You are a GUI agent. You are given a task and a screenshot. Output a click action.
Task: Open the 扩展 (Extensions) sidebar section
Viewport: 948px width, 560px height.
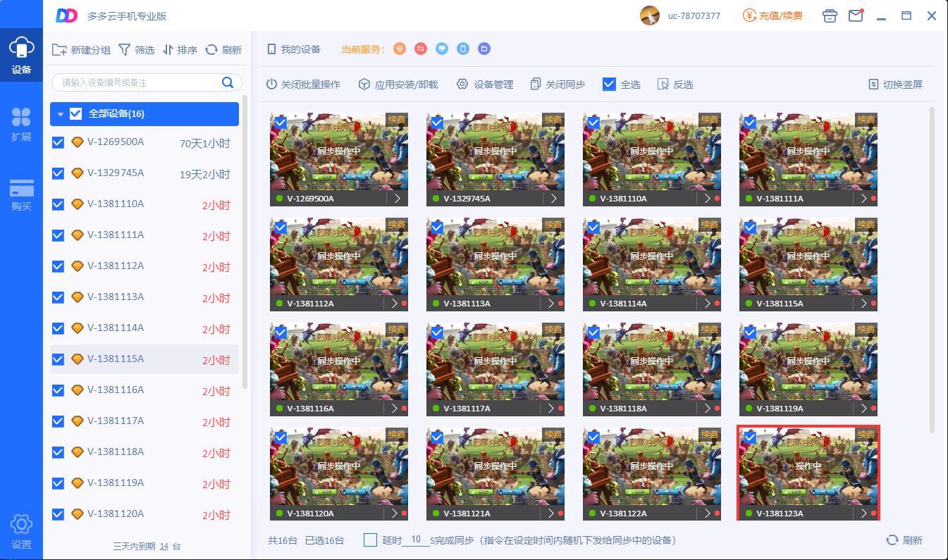(x=21, y=124)
